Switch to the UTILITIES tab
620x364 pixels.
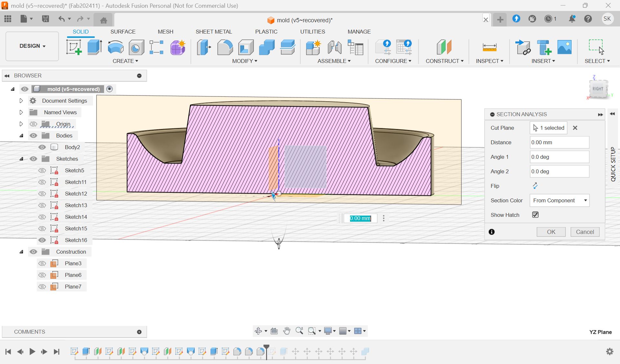[x=313, y=32]
